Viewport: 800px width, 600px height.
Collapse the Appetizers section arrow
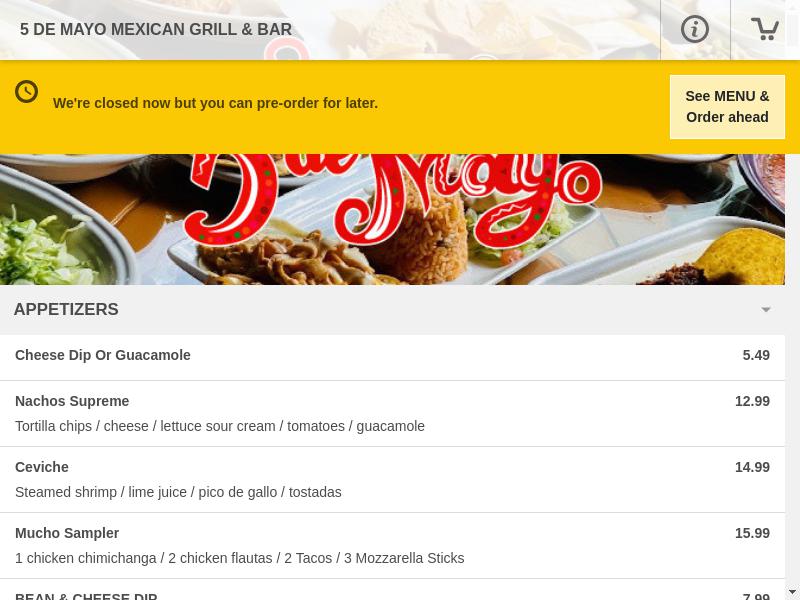[x=766, y=310]
